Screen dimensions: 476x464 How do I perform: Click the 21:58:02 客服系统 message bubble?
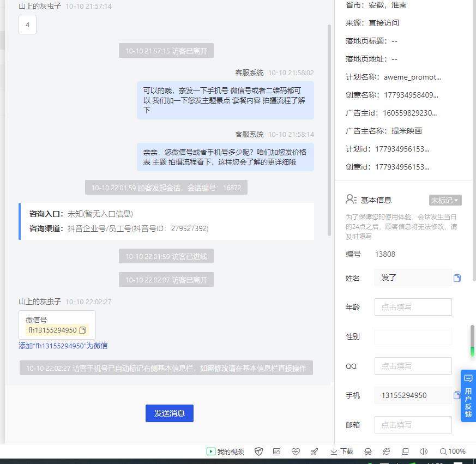(225, 100)
